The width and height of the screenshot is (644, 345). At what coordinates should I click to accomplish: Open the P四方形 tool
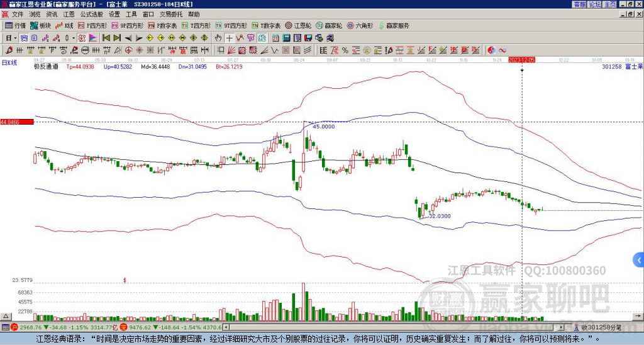click(x=93, y=25)
